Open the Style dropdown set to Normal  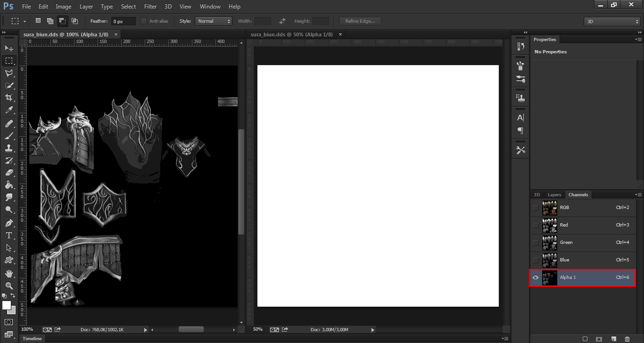[213, 21]
